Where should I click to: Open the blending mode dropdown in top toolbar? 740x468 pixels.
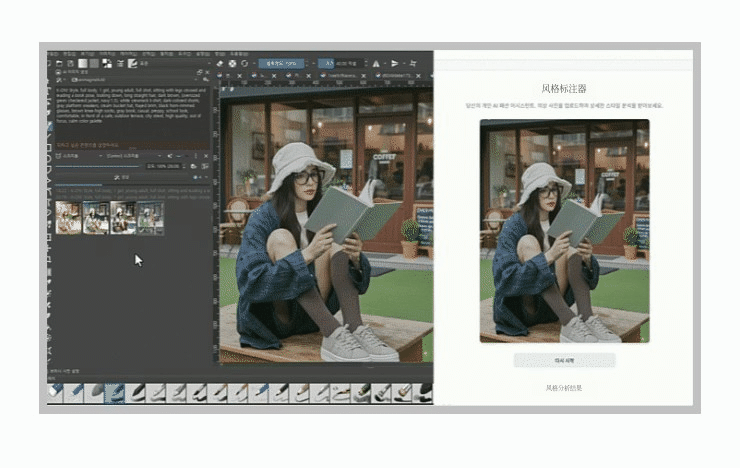280,63
